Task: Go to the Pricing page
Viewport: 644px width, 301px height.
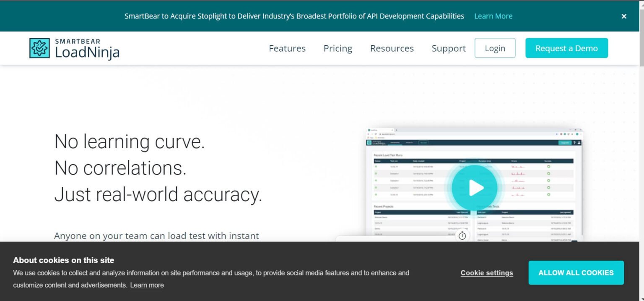Action: point(338,48)
